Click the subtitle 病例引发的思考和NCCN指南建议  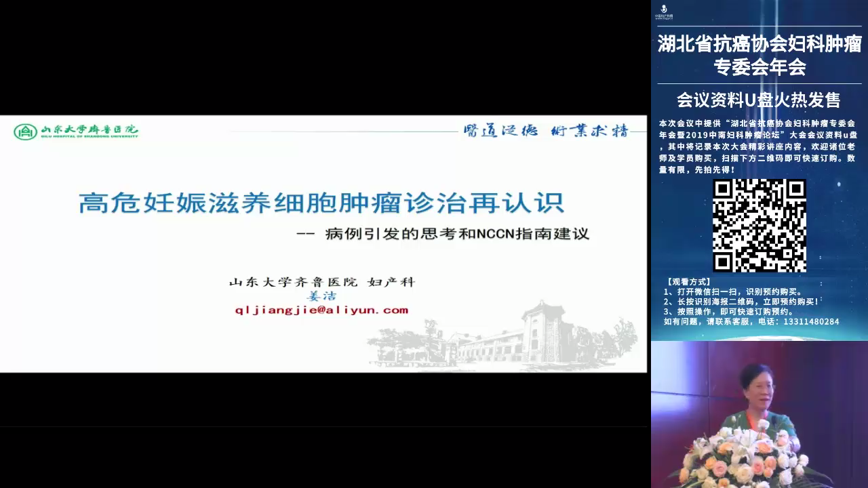tap(457, 235)
